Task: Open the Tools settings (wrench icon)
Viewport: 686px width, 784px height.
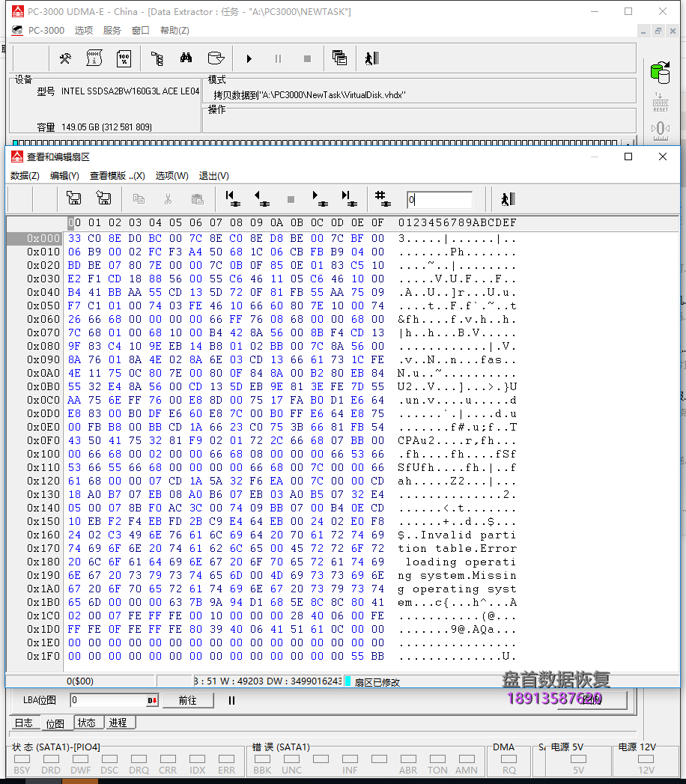Action: 64,58
